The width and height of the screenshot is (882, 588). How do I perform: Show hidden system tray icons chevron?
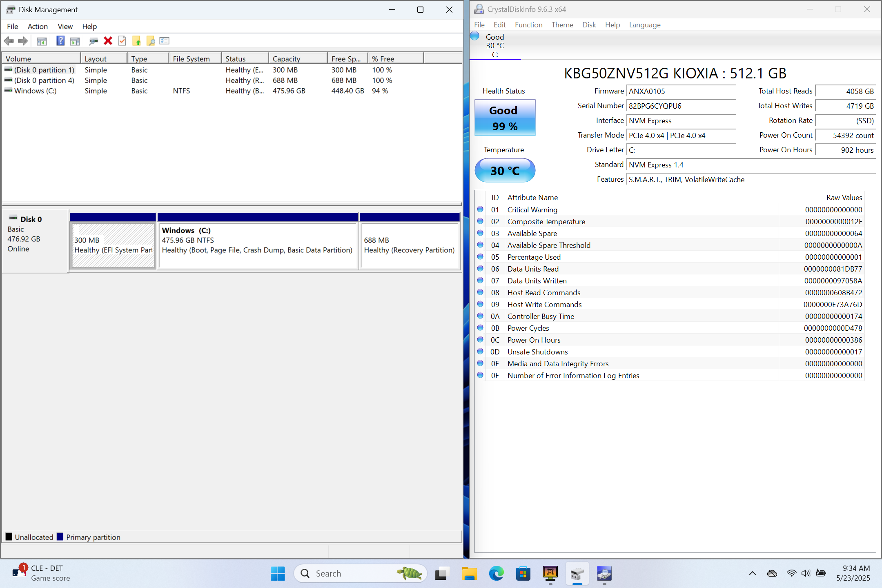coord(752,574)
